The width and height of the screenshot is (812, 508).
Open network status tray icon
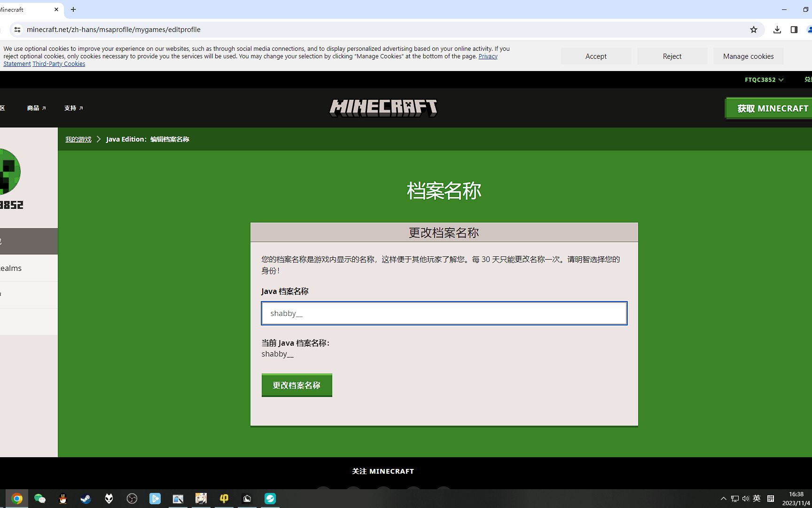(735, 499)
